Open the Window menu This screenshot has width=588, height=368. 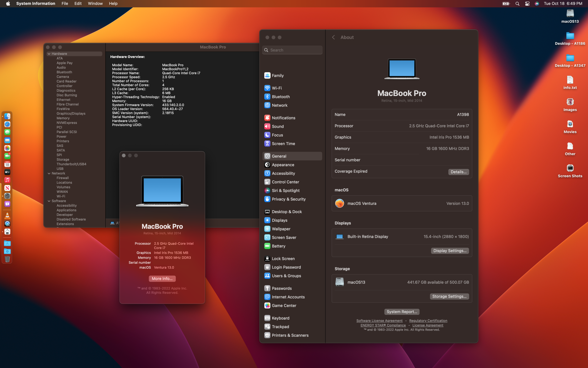coord(95,4)
